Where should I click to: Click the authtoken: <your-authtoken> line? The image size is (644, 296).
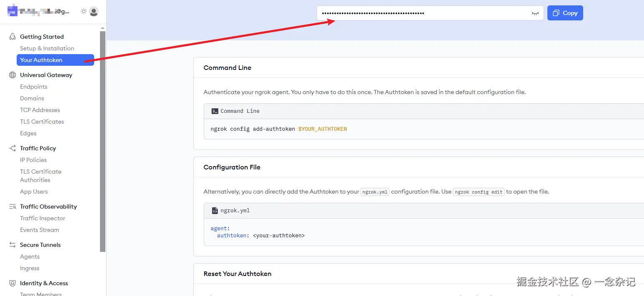(261, 236)
